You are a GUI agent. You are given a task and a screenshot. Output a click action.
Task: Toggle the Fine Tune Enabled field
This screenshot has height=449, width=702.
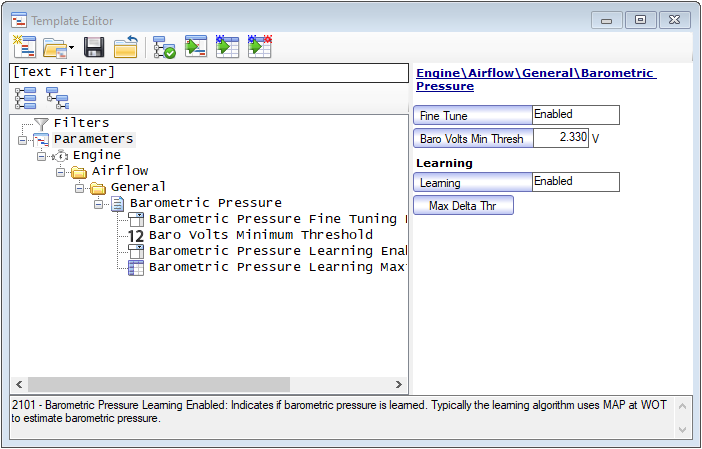tap(575, 115)
